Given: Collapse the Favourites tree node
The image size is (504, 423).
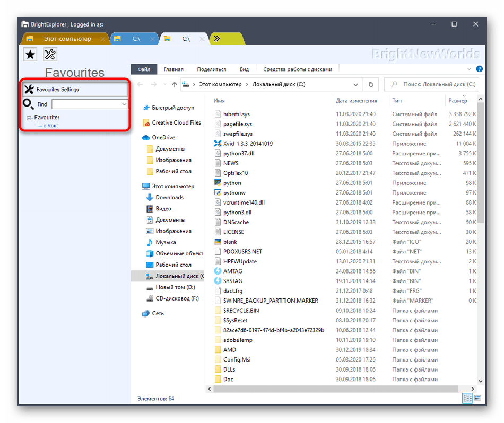Looking at the screenshot, I should click(29, 118).
